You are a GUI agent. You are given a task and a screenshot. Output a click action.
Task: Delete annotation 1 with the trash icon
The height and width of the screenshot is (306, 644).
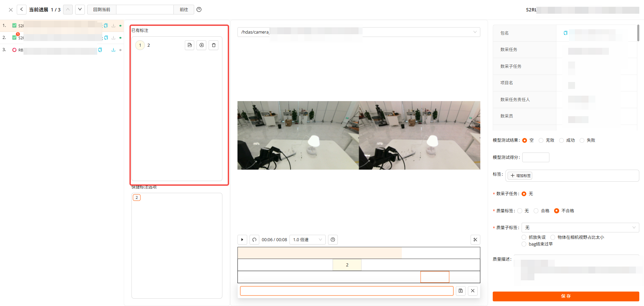click(214, 45)
